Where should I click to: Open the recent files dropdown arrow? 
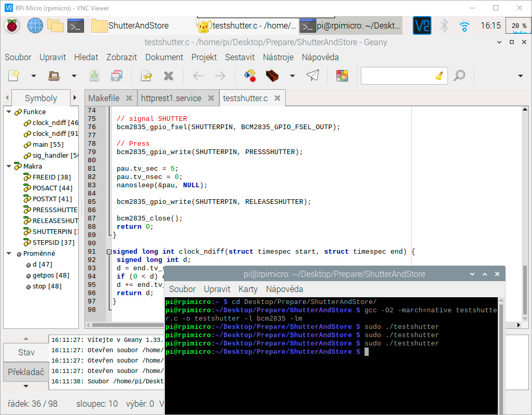(x=74, y=76)
